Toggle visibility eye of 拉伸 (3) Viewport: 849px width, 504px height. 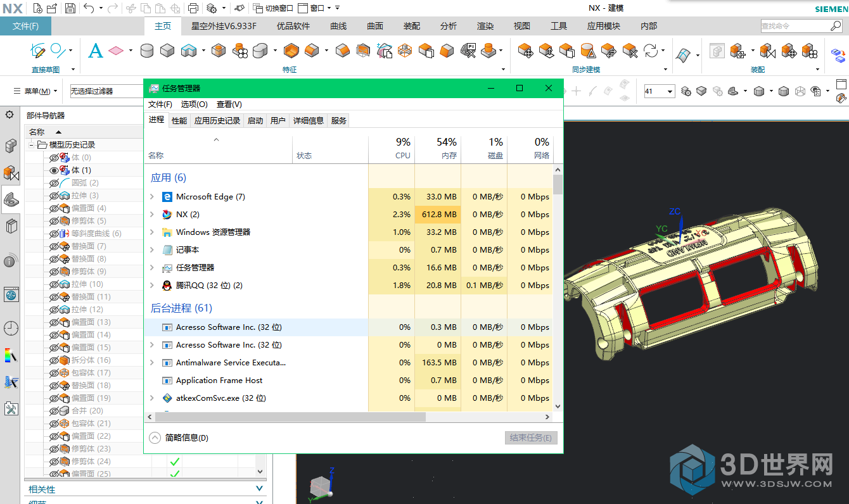click(x=54, y=196)
